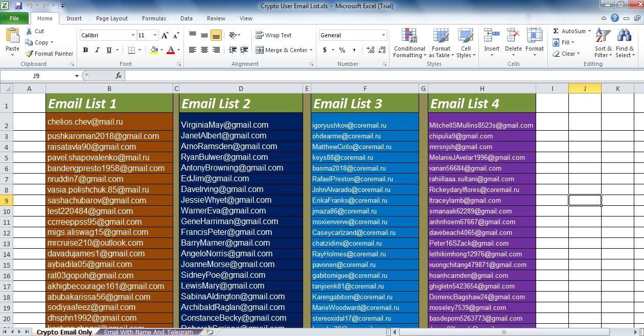Open Conditional Formatting options
The width and height of the screenshot is (644, 336).
[x=409, y=43]
